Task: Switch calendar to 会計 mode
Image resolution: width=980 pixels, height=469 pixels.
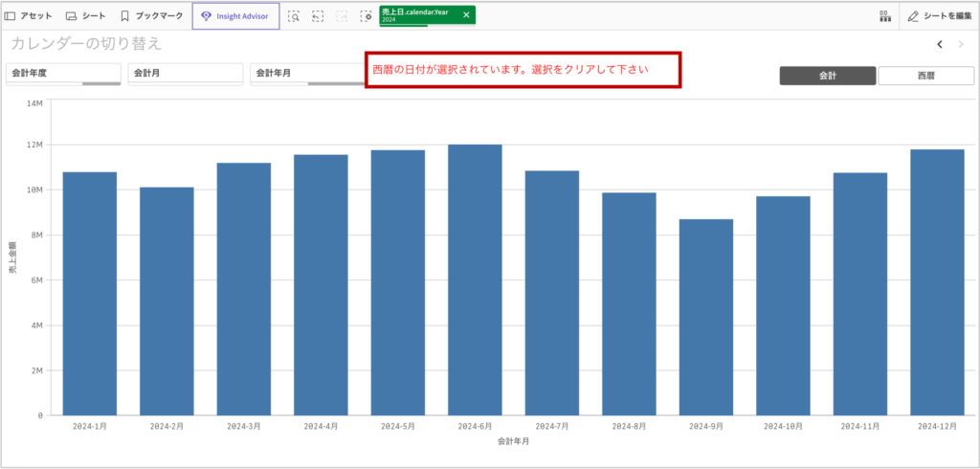Action: coord(828,76)
